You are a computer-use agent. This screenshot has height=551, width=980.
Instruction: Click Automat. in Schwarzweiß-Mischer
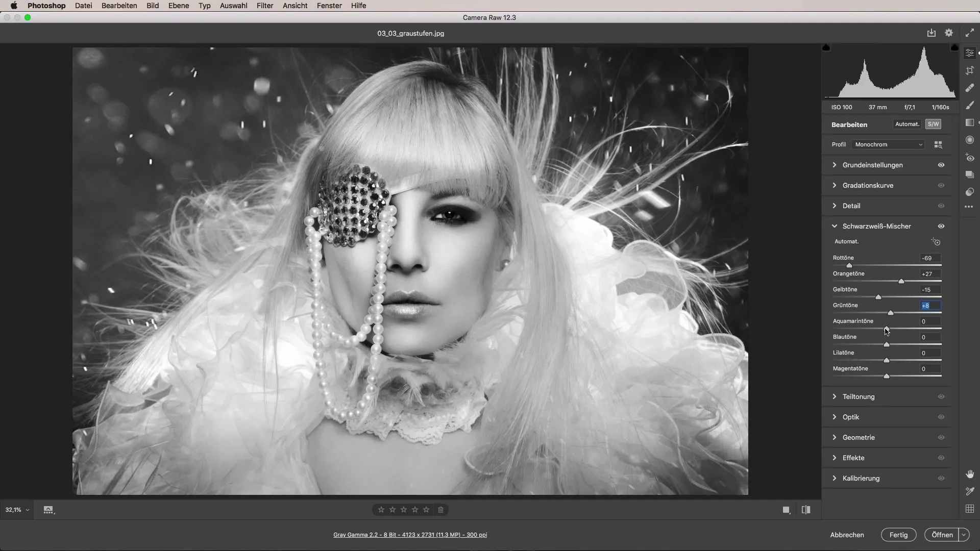(846, 241)
